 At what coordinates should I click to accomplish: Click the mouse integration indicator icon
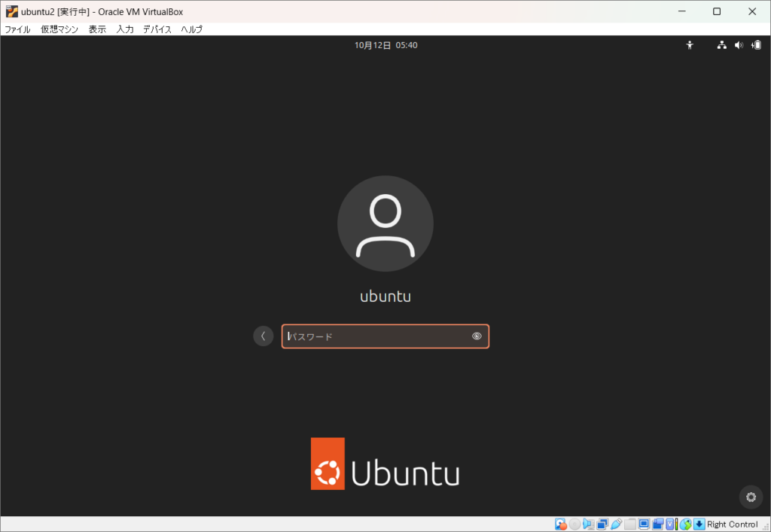click(x=685, y=524)
